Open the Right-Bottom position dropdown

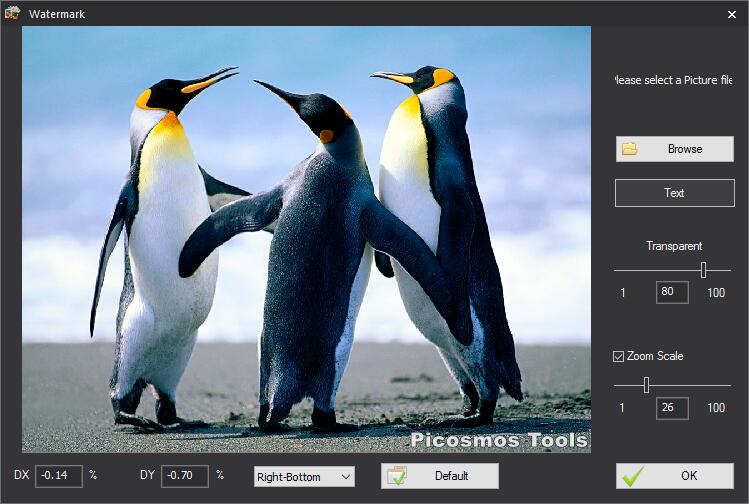[304, 476]
